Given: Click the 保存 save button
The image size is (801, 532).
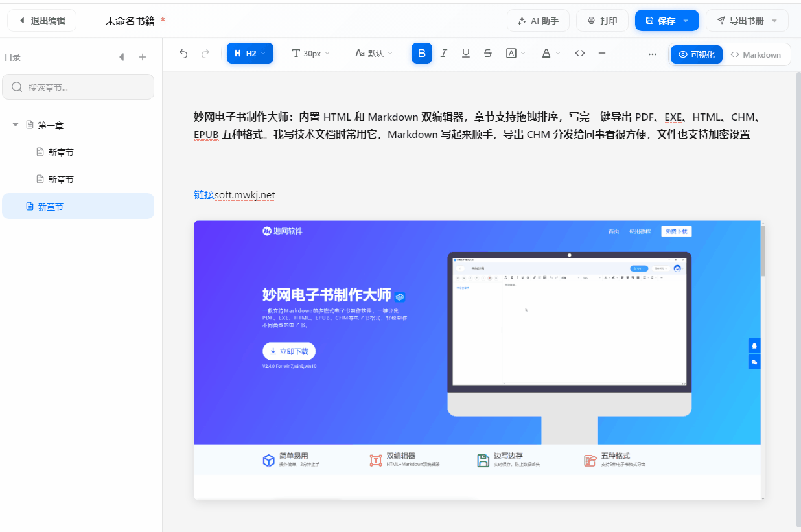Looking at the screenshot, I should click(x=660, y=21).
